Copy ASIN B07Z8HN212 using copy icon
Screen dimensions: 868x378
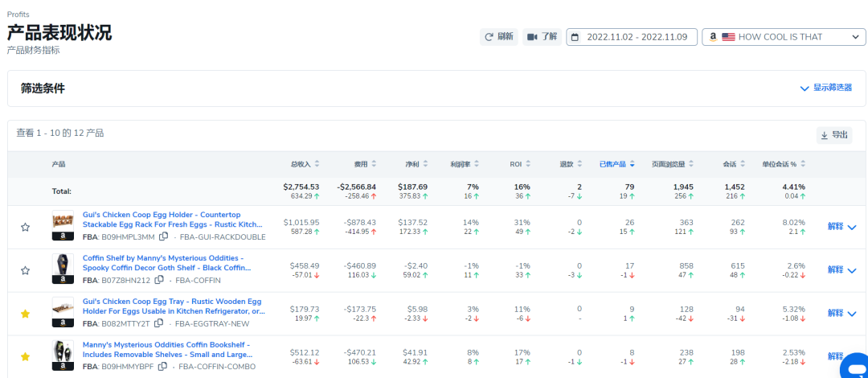159,280
